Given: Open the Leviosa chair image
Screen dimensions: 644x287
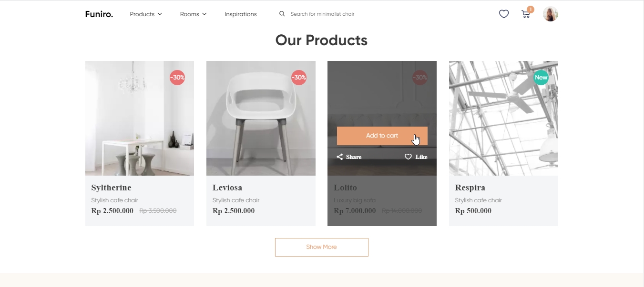Looking at the screenshot, I should click(261, 118).
